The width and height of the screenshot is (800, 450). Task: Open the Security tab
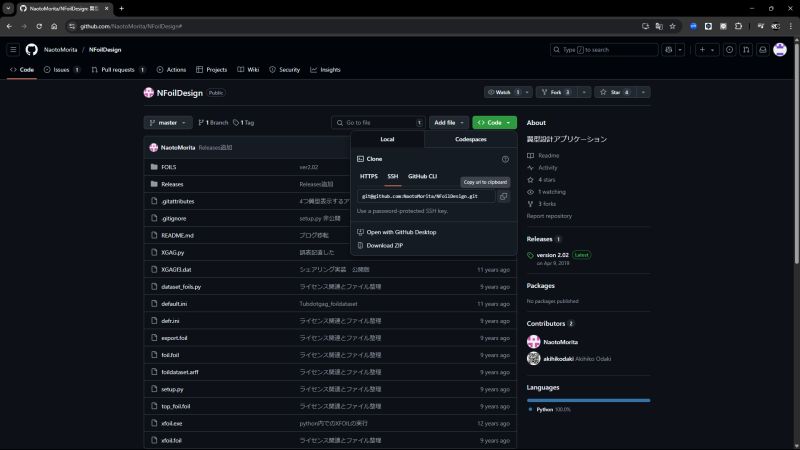click(x=285, y=70)
